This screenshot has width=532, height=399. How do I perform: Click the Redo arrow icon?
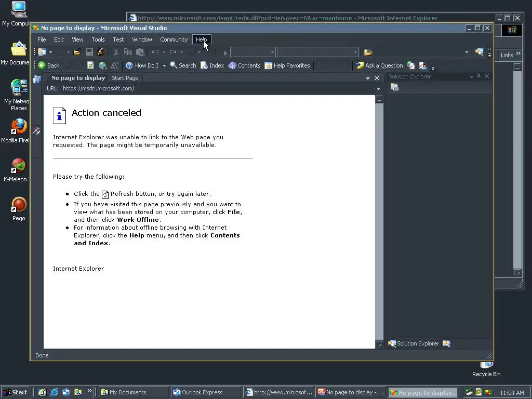173,52
